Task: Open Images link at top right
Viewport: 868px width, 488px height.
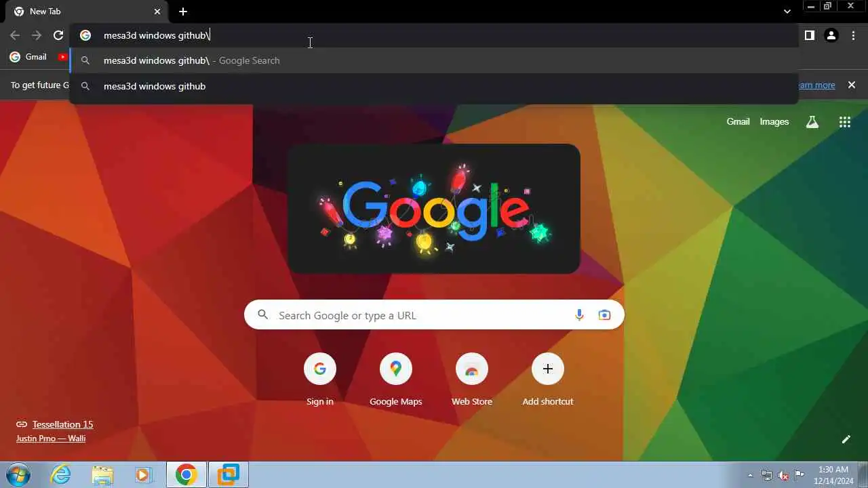Action: [774, 122]
